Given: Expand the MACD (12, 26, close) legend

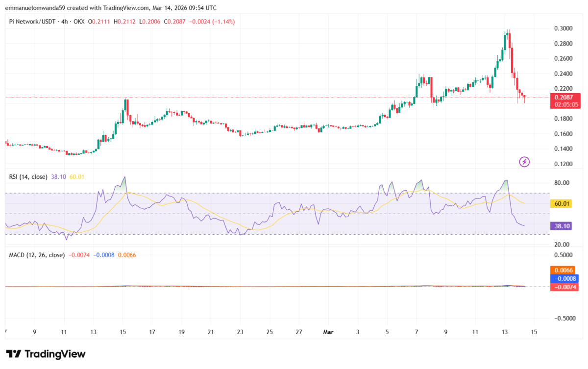Looking at the screenshot, I should click(x=37, y=255).
